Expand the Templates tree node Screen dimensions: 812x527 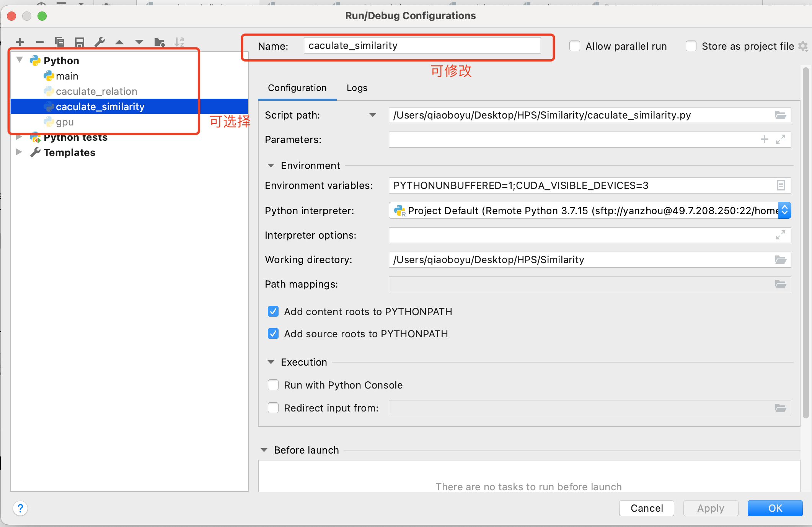19,152
